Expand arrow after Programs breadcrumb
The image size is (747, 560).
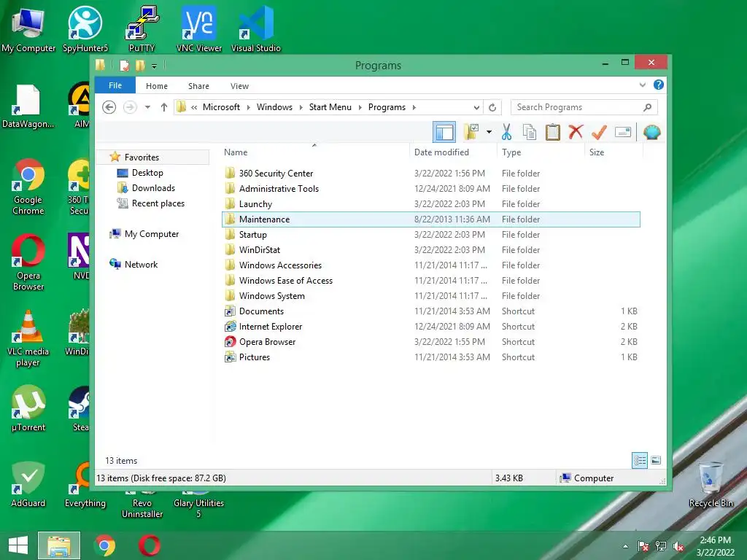click(x=414, y=108)
